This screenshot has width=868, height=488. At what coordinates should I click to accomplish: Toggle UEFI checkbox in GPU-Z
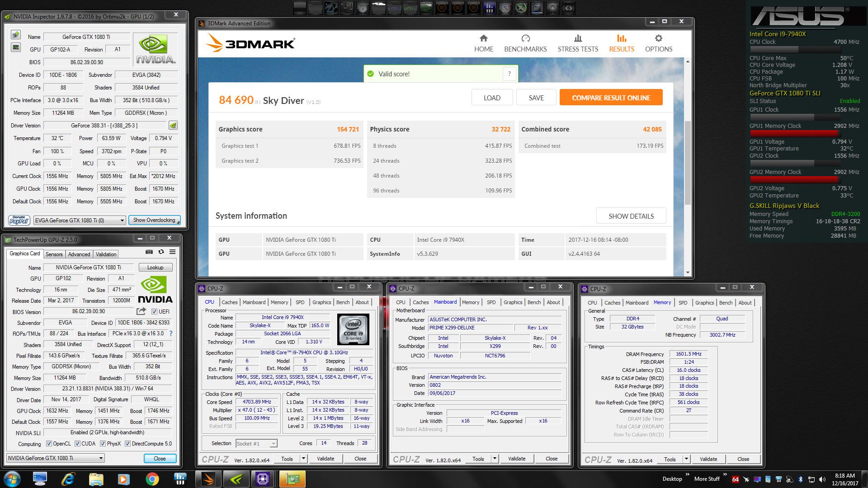point(154,311)
